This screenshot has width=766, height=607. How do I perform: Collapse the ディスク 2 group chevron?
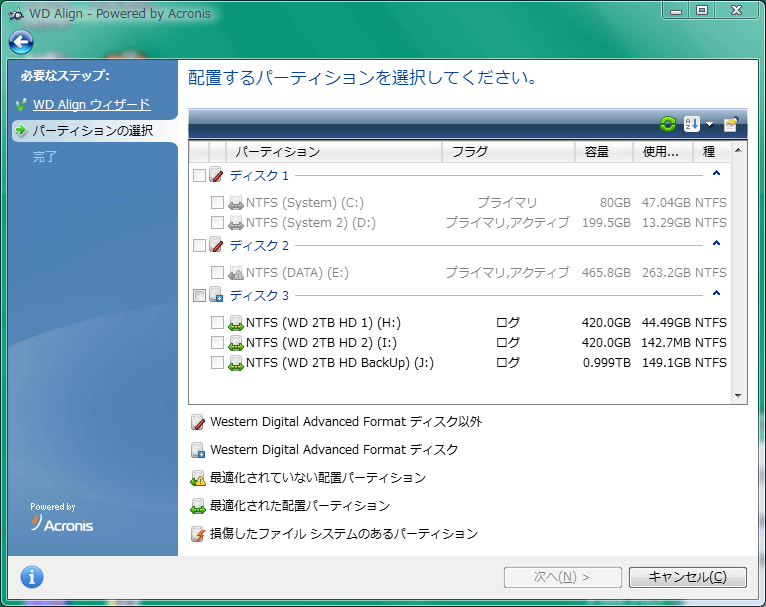(x=716, y=243)
